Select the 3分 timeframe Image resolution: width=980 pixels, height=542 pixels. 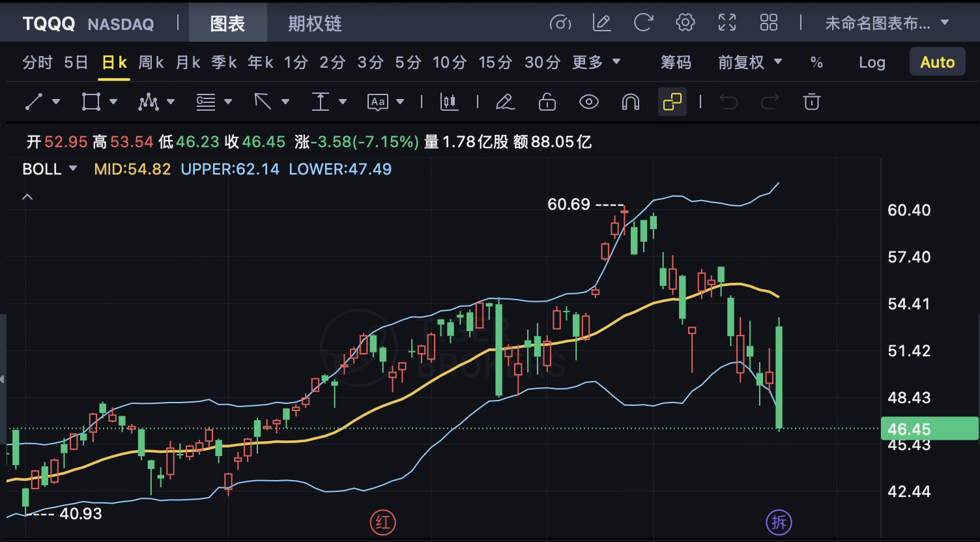coord(370,63)
